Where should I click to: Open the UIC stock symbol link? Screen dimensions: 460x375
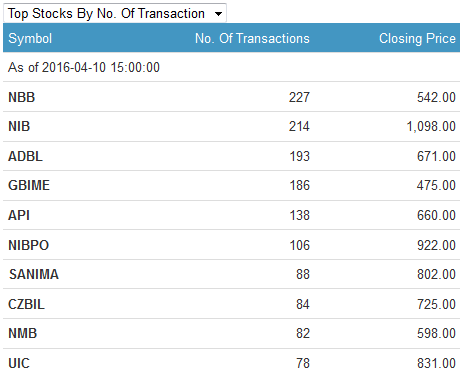point(19,363)
